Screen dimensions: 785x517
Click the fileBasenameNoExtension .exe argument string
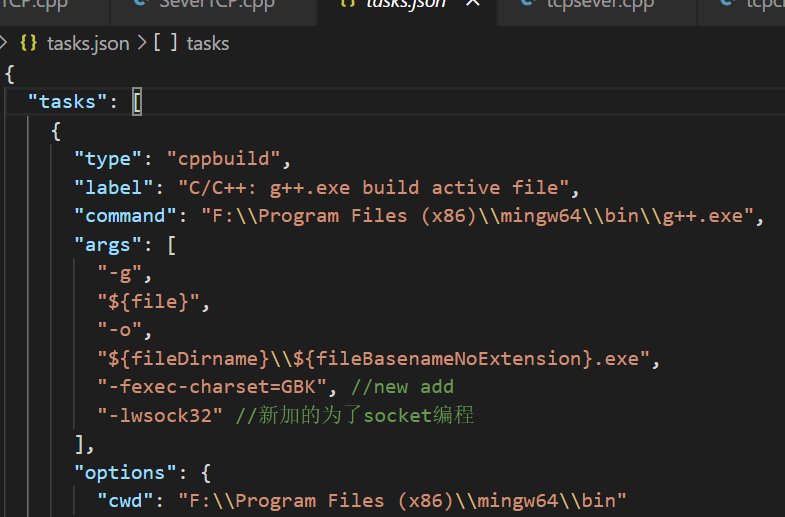[373, 359]
